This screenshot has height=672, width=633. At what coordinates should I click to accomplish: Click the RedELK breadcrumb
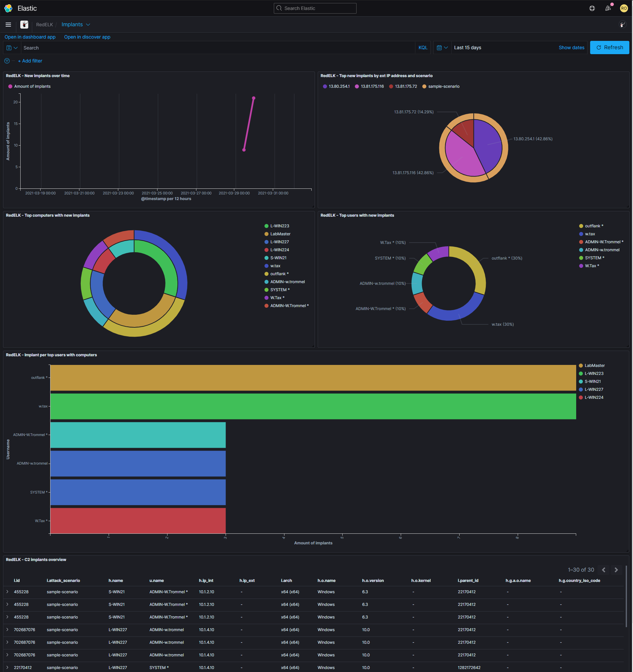pos(45,25)
